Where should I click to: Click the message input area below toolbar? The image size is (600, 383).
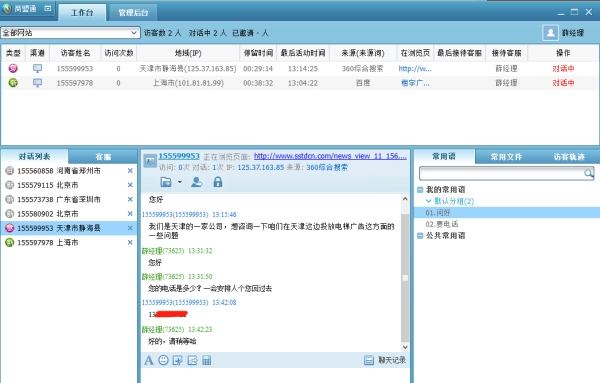275,376
